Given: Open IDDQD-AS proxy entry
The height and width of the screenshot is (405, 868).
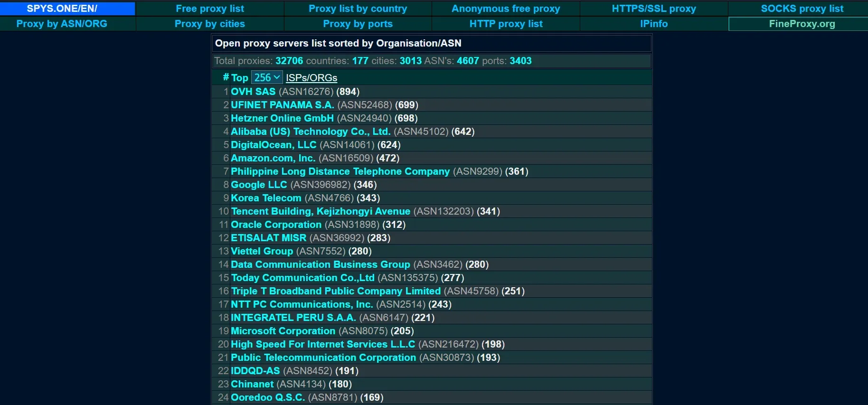Looking at the screenshot, I should tap(255, 371).
